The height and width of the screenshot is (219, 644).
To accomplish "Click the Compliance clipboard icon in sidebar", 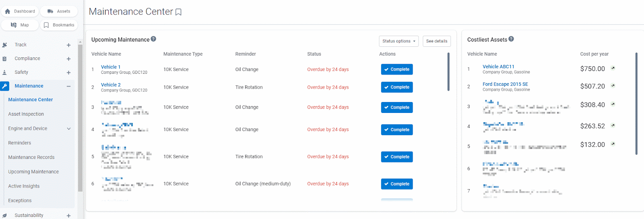I will (4, 58).
